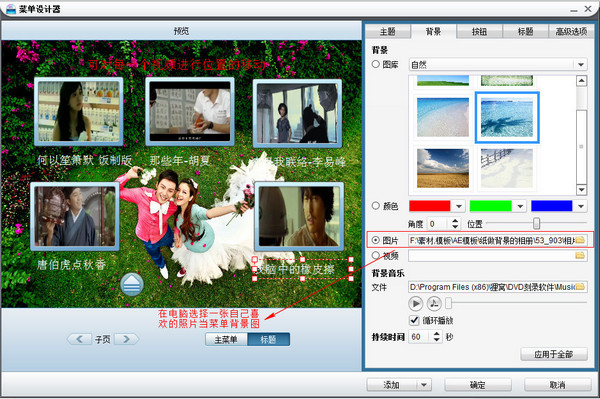The image size is (600, 399).
Task: Select the 李易峰 video thumbnail at top right
Action: (297, 113)
